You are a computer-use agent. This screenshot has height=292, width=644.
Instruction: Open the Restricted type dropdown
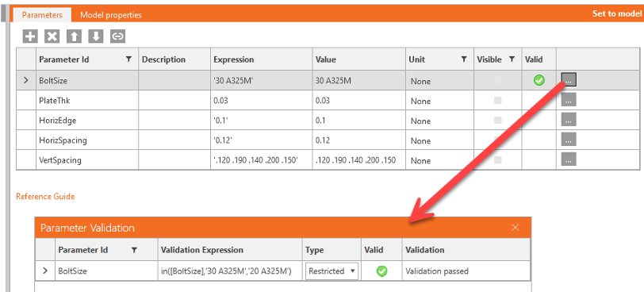pyautogui.click(x=332, y=271)
